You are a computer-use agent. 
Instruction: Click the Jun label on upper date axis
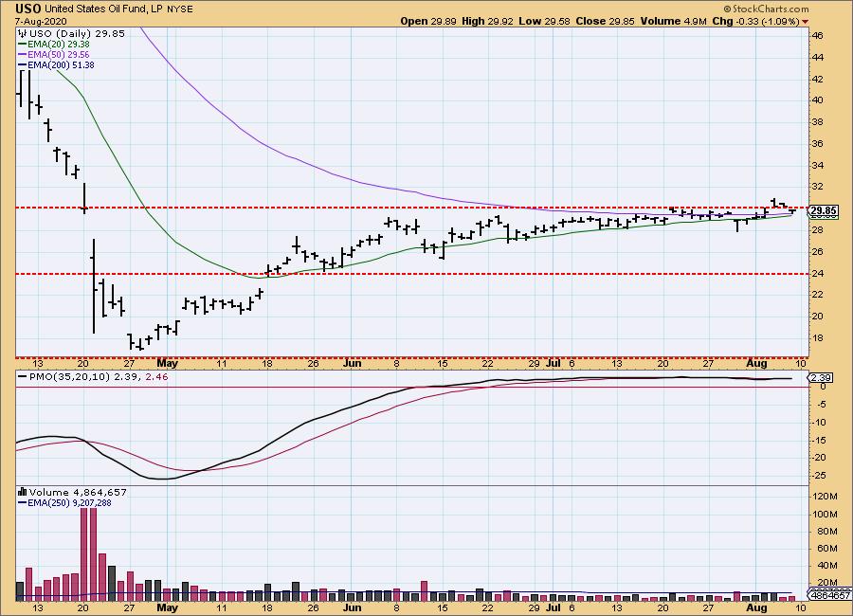[x=352, y=363]
